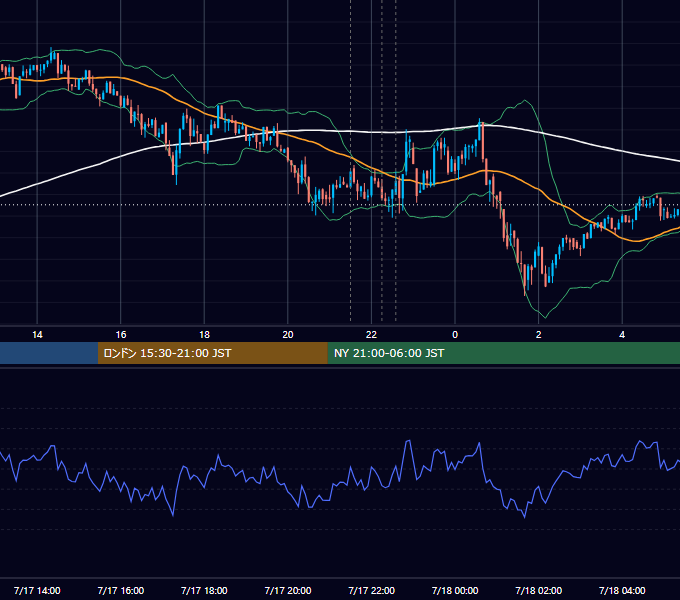Click the 7/18 02:00 time label
Screen dimensions: 680x600
[x=539, y=590]
